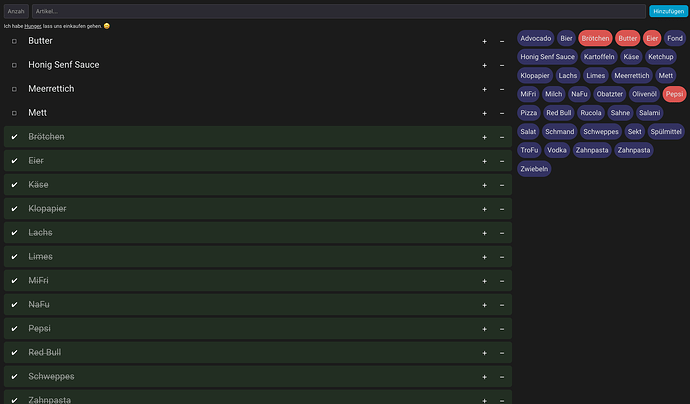Select the red Eier tag

pos(652,38)
